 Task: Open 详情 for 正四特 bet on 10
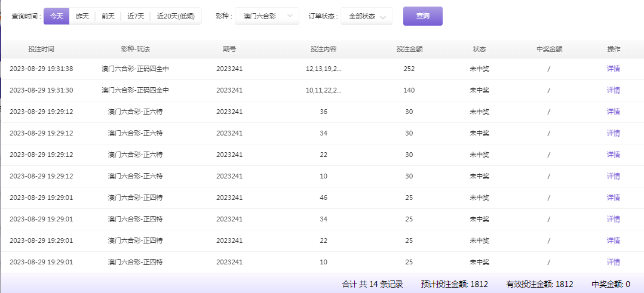[x=613, y=262]
